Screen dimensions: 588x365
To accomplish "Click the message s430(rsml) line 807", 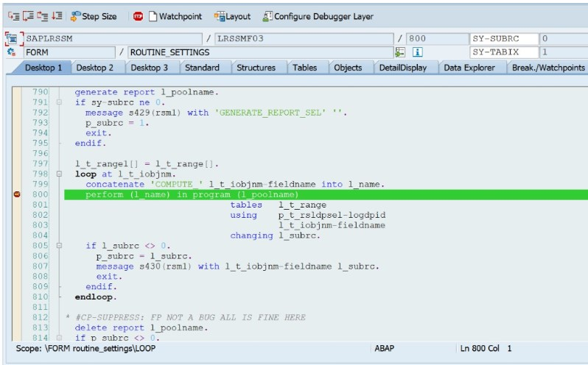I will 238,266.
